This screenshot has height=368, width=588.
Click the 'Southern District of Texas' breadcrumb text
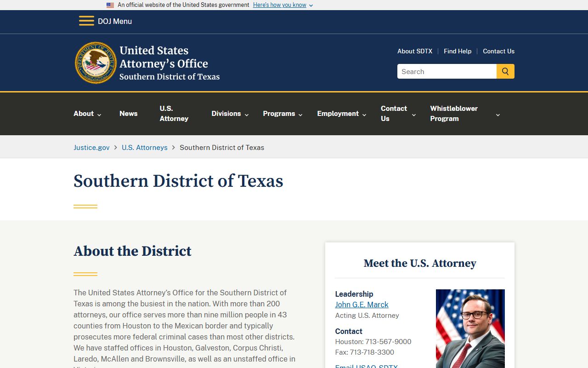[222, 148]
